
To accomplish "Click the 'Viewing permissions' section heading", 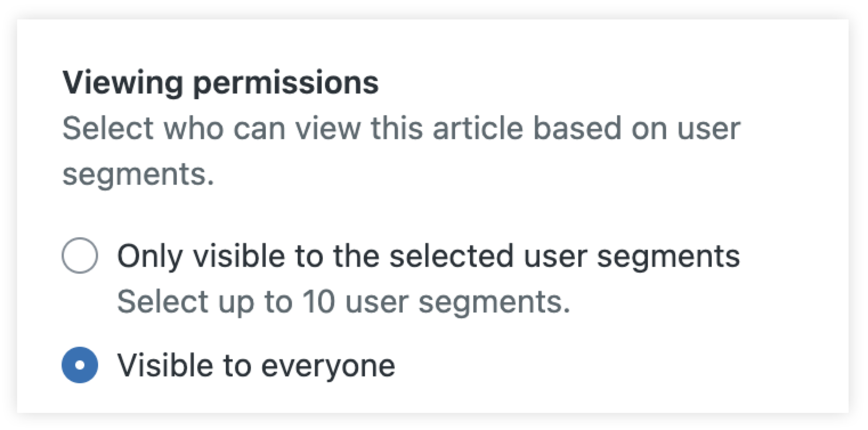I will click(x=222, y=81).
